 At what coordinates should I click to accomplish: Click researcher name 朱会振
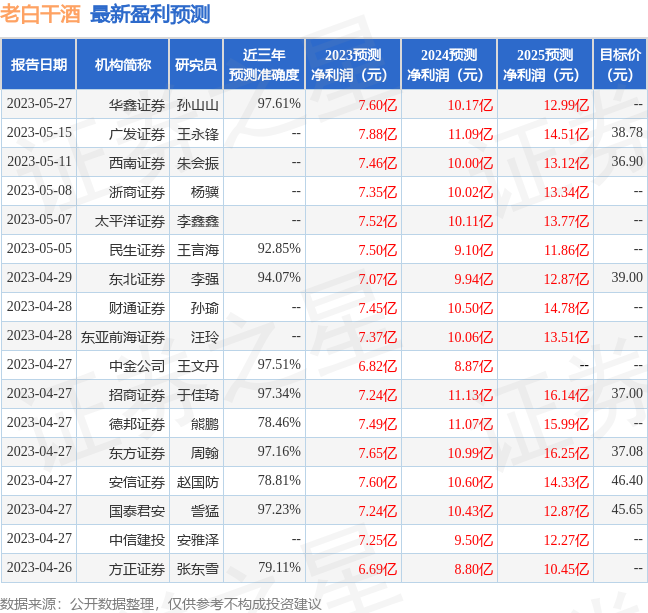pos(198,163)
